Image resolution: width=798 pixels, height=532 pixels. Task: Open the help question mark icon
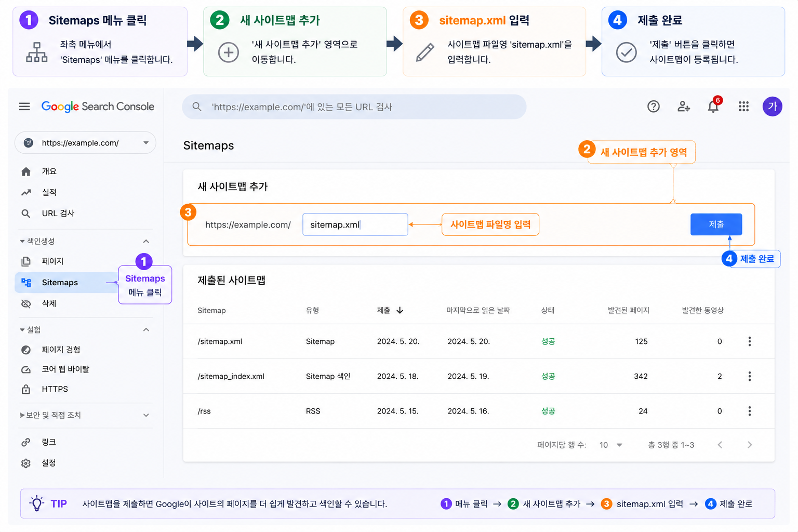pyautogui.click(x=654, y=107)
